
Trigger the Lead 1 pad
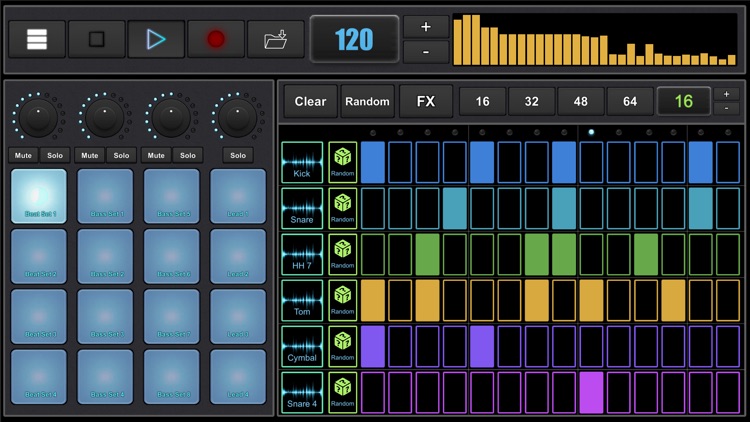click(238, 196)
